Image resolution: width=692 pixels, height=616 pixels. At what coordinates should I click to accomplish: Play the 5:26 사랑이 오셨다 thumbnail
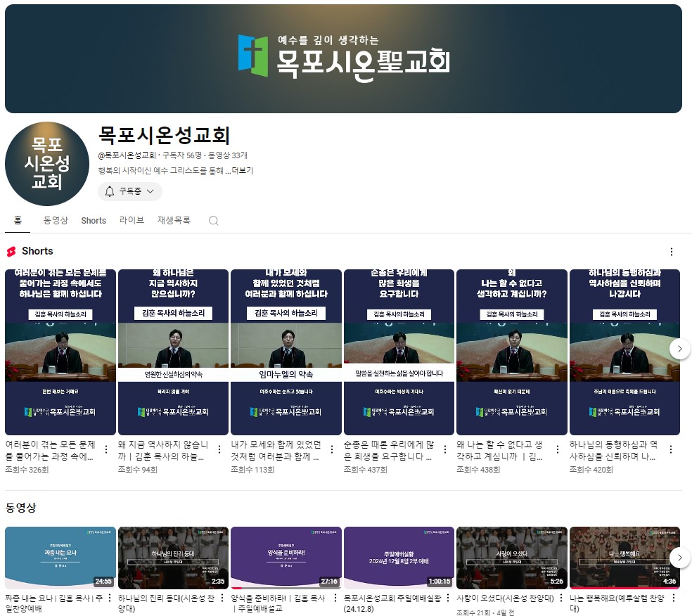512,558
